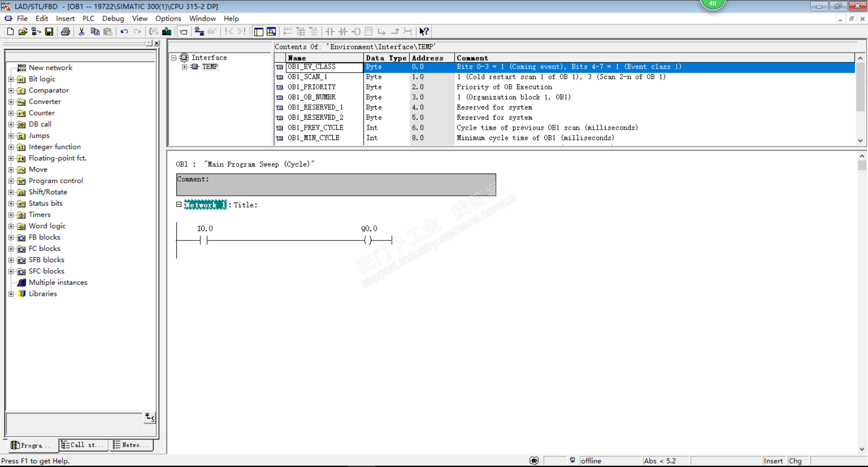Select Multiple instances in the element tree
Viewport: 868px width, 467px height.
(58, 283)
